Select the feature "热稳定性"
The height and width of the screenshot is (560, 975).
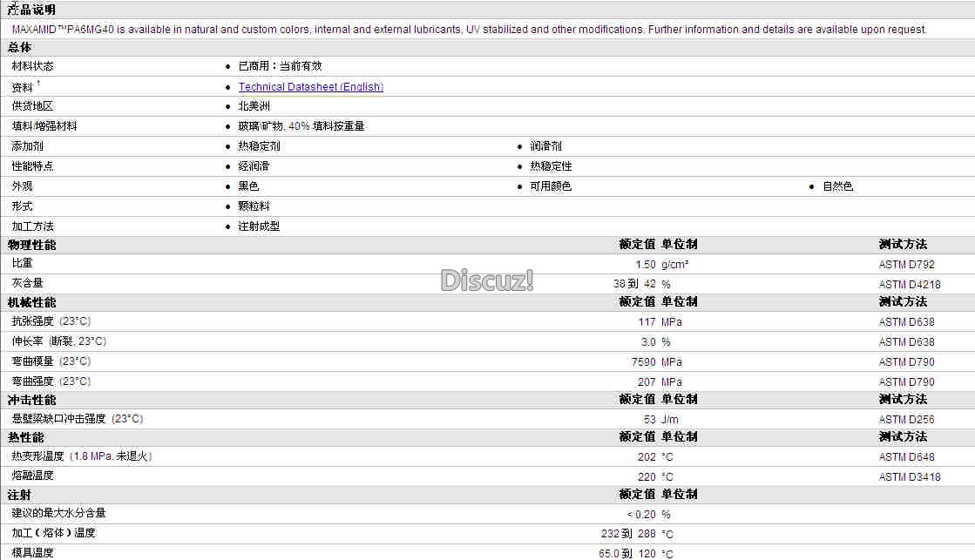[x=551, y=166]
